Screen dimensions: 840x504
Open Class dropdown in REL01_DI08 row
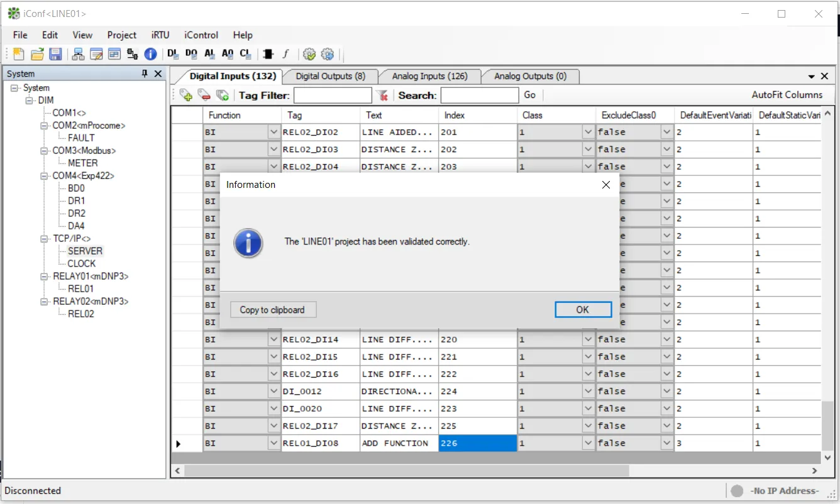coord(588,443)
